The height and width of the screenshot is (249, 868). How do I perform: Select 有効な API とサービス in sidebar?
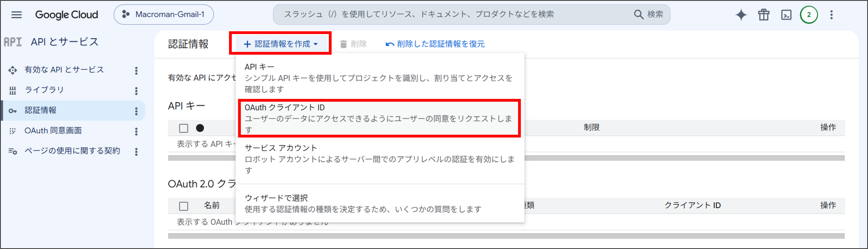click(x=64, y=70)
